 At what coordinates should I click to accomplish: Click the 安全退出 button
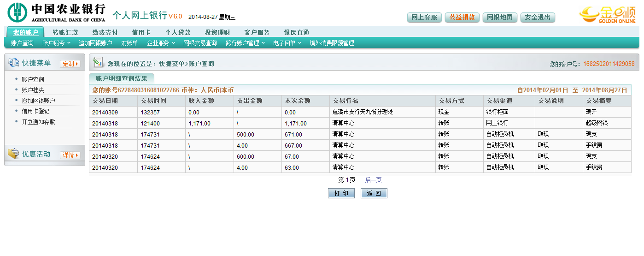[x=538, y=18]
